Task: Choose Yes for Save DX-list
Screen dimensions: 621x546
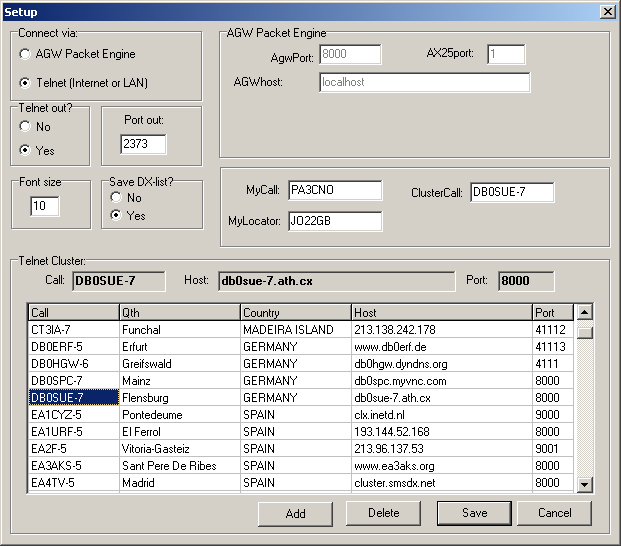Action: point(116,215)
